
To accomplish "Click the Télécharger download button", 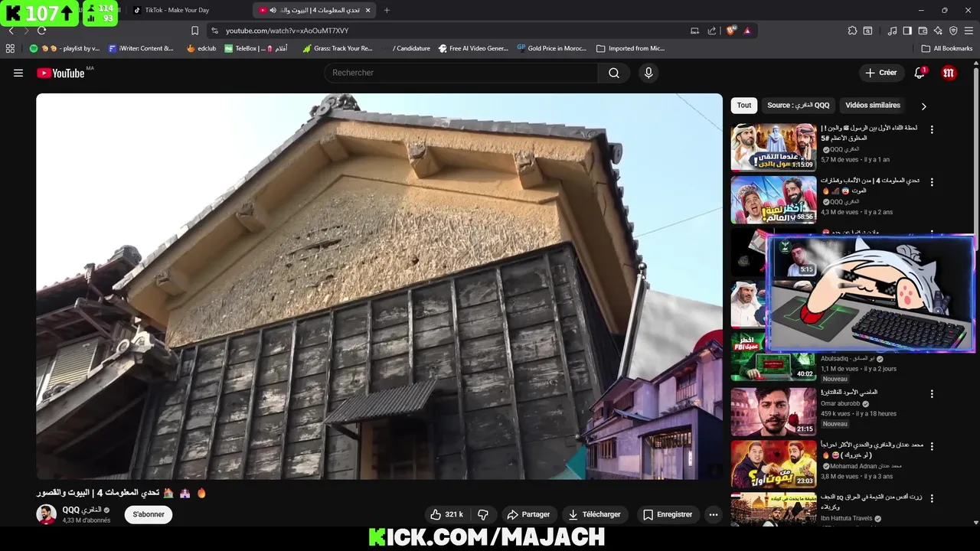I will (x=595, y=514).
